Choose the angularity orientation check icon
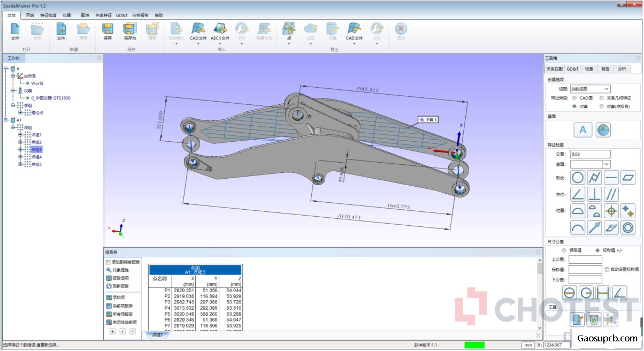This screenshot has height=351, width=644. tap(578, 194)
